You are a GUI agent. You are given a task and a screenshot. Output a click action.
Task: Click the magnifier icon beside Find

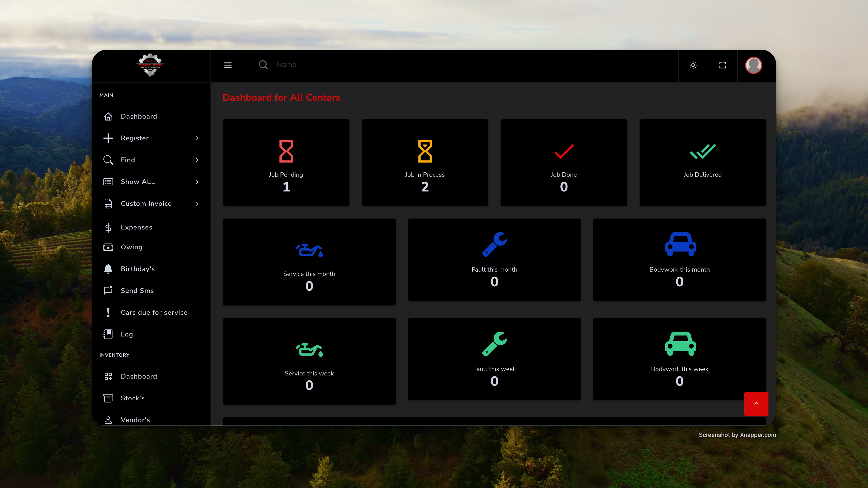[108, 160]
